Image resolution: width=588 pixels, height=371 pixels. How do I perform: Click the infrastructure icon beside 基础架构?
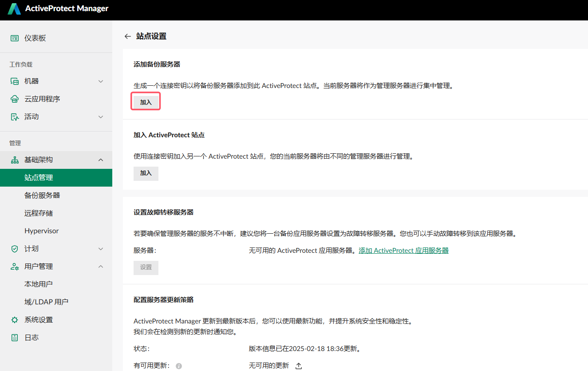[x=15, y=160]
